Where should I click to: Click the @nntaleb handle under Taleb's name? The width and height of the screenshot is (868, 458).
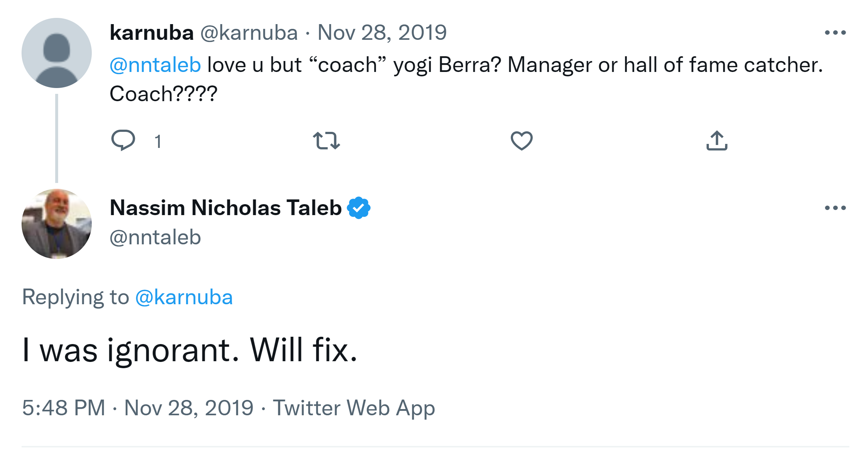click(x=155, y=237)
